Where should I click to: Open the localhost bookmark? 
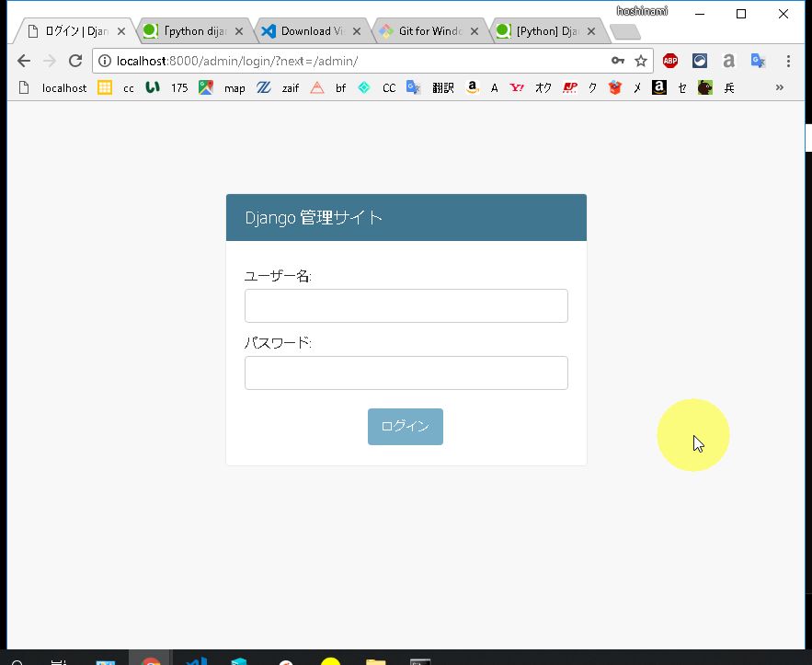pos(53,88)
